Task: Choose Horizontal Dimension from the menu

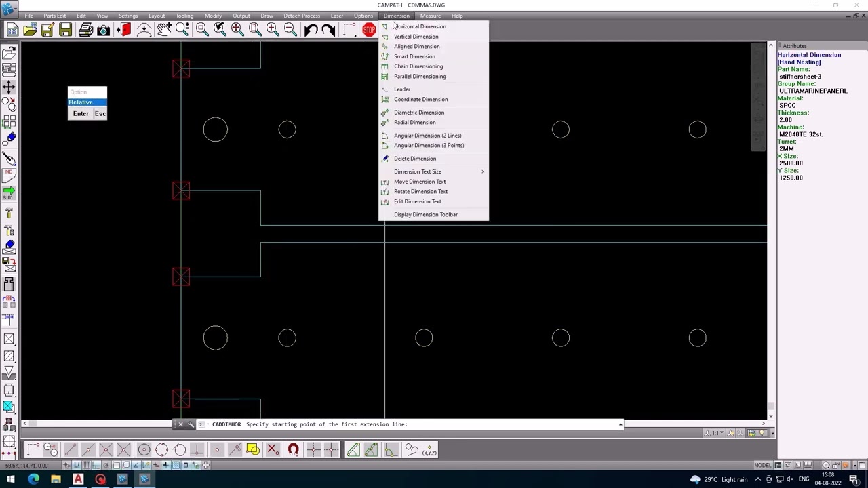Action: pos(433,26)
